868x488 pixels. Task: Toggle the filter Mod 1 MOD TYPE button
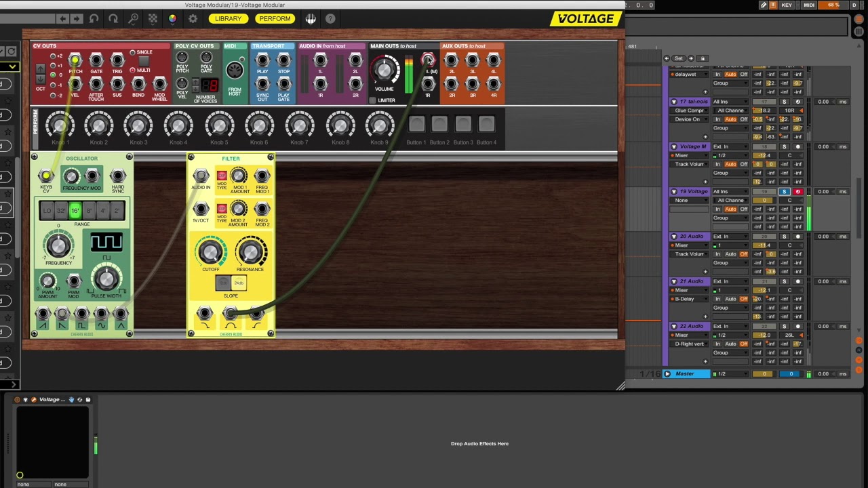pyautogui.click(x=222, y=176)
